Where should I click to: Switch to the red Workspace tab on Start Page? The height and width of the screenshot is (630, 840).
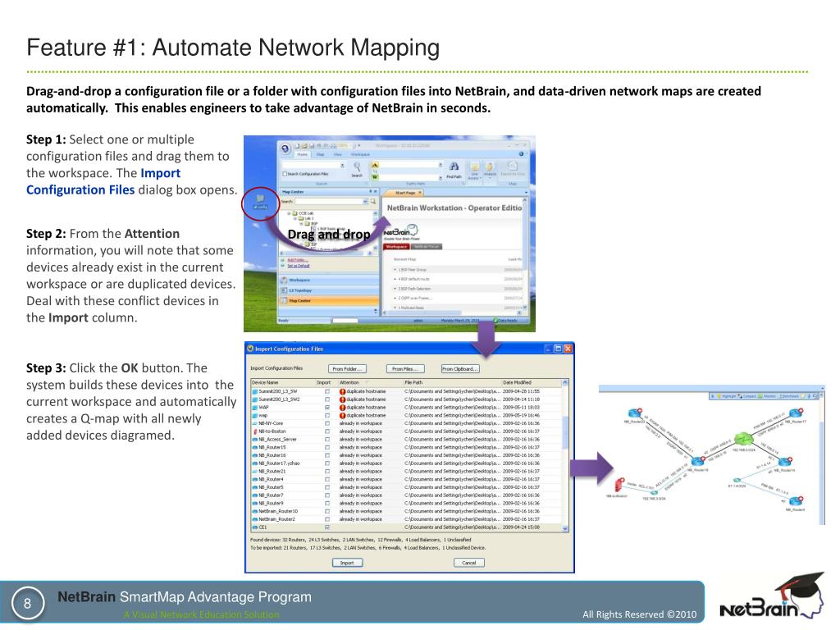tap(396, 246)
